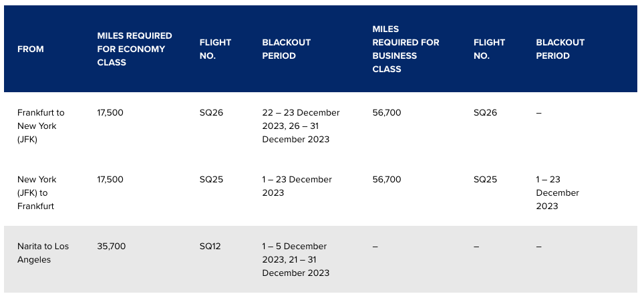Click the FROM column header
Image resolution: width=644 pixels, height=306 pixels.
(x=30, y=49)
